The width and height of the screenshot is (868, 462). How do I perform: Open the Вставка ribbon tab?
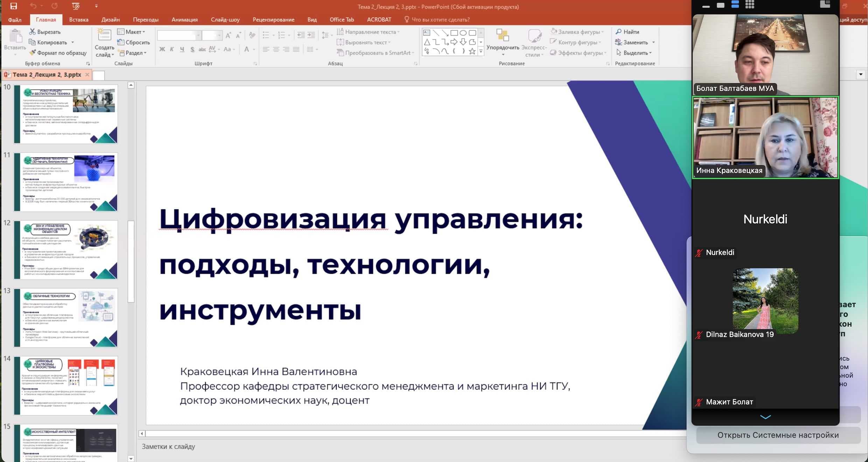click(79, 20)
